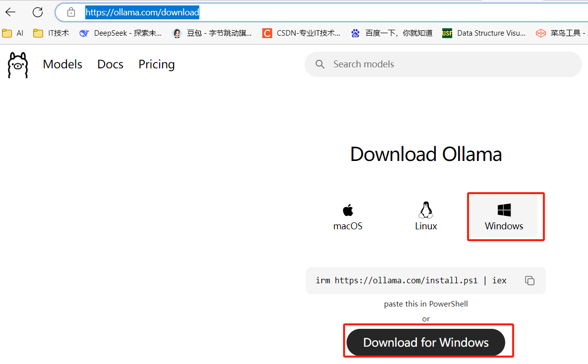The image size is (588, 364).
Task: Click the magnifier icon in search box
Action: 320,64
